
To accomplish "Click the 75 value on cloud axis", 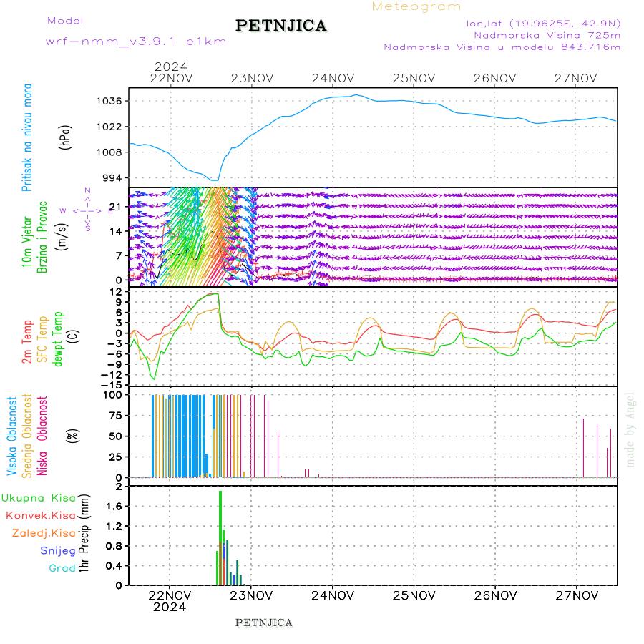I will coord(116,416).
